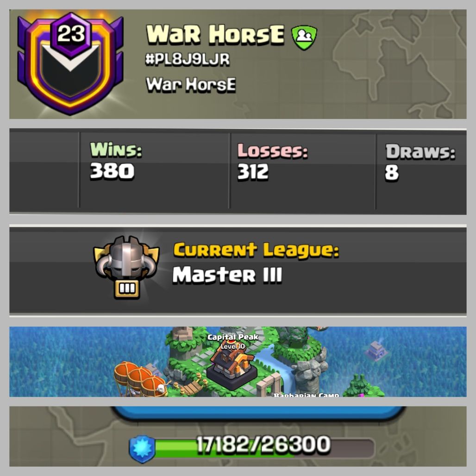476x476 pixels.
Task: Click the WaR HorsE clan name title
Action: (215, 34)
